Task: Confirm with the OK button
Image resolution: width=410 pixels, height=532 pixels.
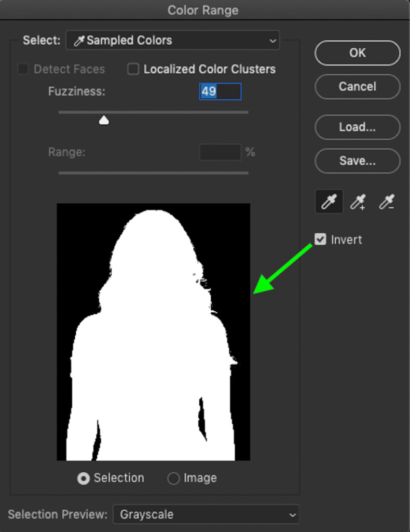Action: 358,53
